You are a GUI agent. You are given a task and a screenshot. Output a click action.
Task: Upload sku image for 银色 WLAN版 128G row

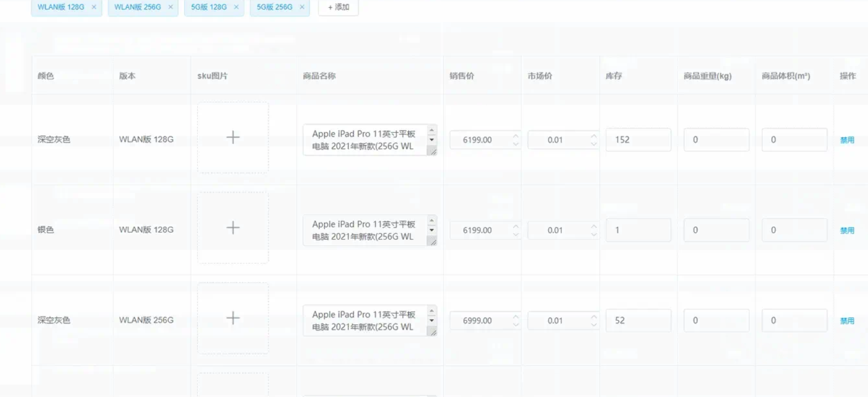click(x=233, y=228)
